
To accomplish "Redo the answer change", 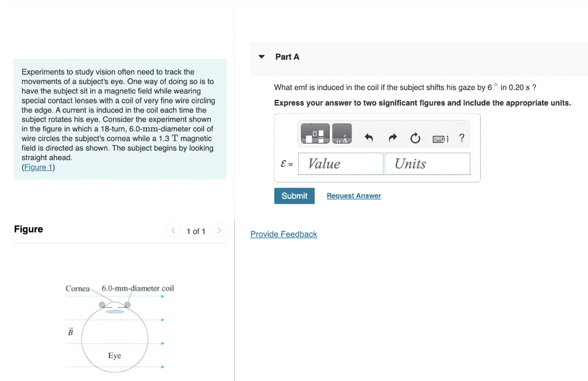I will (x=392, y=138).
